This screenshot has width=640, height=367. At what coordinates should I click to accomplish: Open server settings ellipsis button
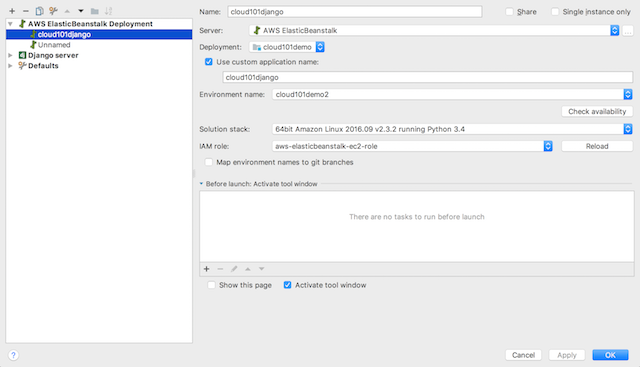click(x=628, y=31)
